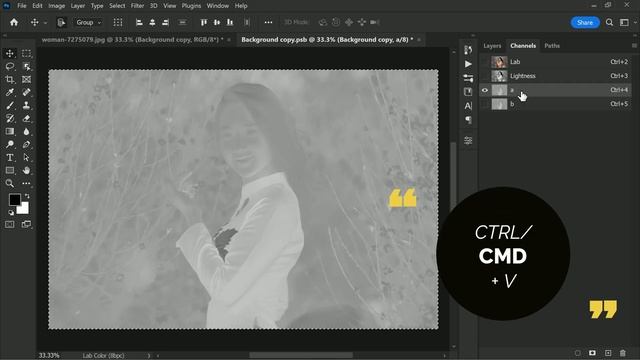Open the zoom percentage field 33.33%
Image resolution: width=640 pixels, height=360 pixels.
(49, 356)
